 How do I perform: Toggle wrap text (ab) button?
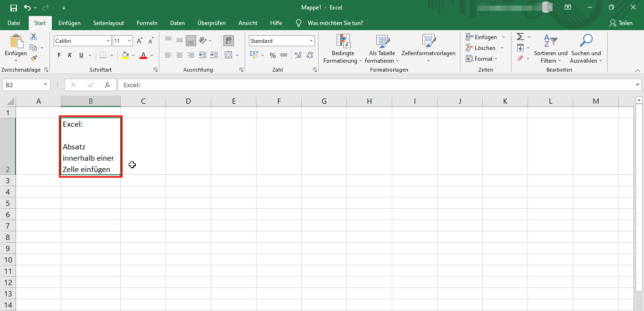coord(229,41)
